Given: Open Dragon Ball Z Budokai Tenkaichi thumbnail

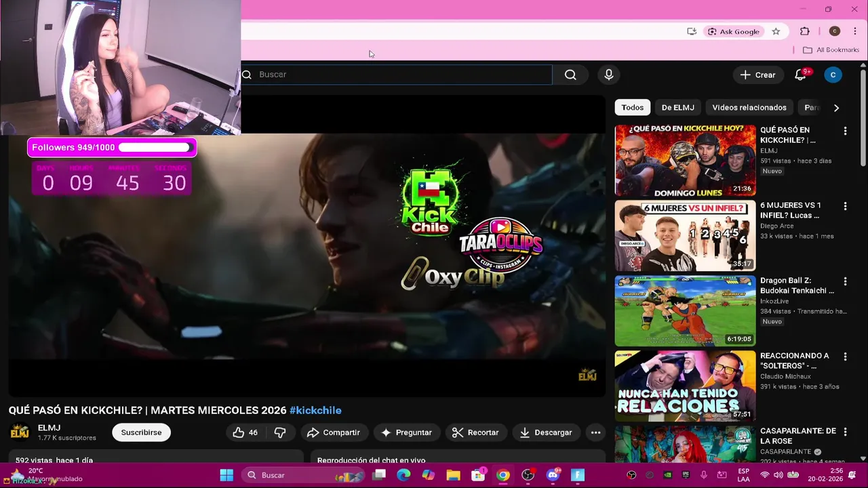Looking at the screenshot, I should point(685,311).
